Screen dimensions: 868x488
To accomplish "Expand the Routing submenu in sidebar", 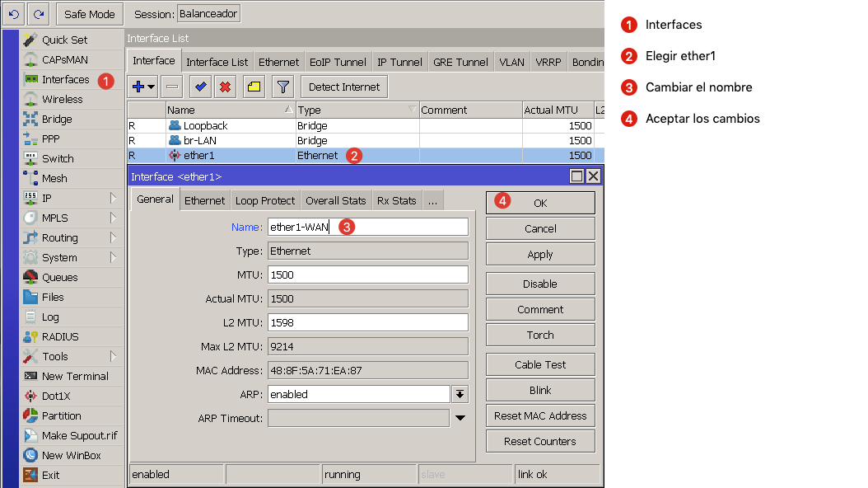I will (x=113, y=237).
